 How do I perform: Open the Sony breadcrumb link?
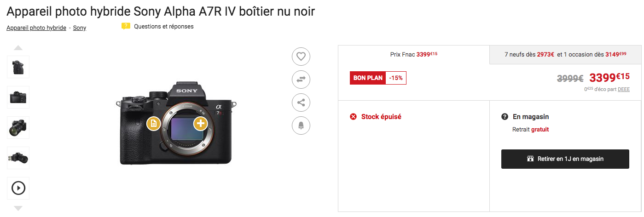80,28
